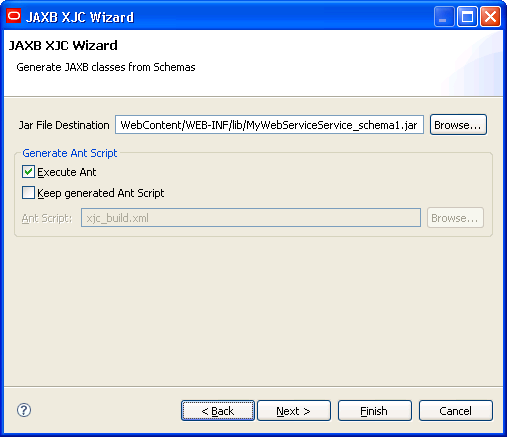This screenshot has width=507, height=437.
Task: Click the Oracle icon in title bar
Action: point(14,16)
